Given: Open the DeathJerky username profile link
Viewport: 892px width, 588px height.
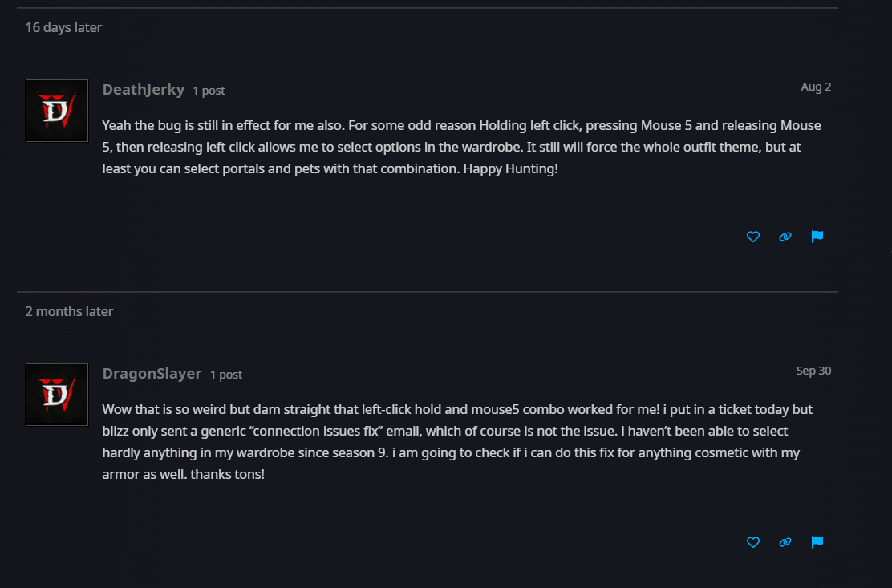Looking at the screenshot, I should click(x=144, y=90).
